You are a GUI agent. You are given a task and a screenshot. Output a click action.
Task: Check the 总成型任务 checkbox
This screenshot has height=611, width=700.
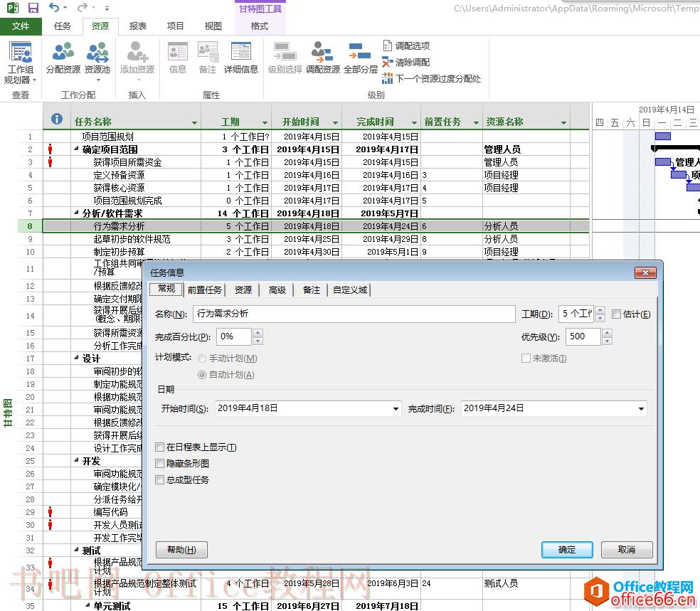tap(159, 480)
